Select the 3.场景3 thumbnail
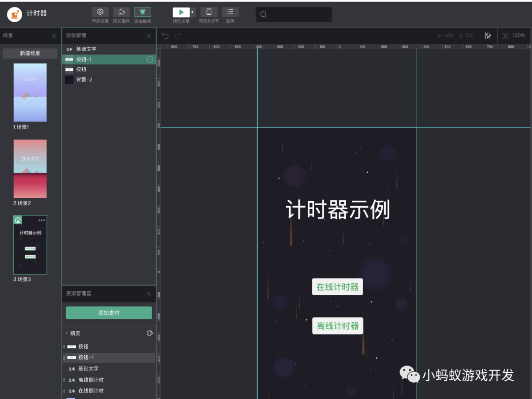The image size is (532, 399). (30, 245)
